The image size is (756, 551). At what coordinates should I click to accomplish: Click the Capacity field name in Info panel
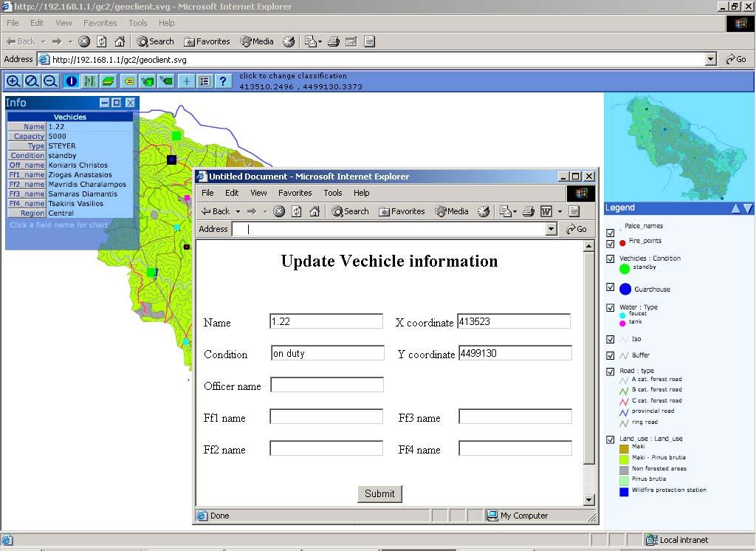pos(27,136)
